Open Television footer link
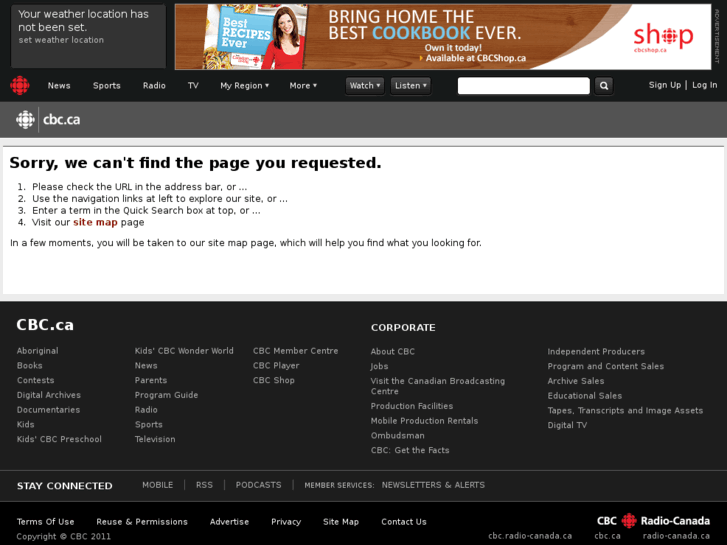Viewport: 727px width, 545px height. click(x=155, y=439)
